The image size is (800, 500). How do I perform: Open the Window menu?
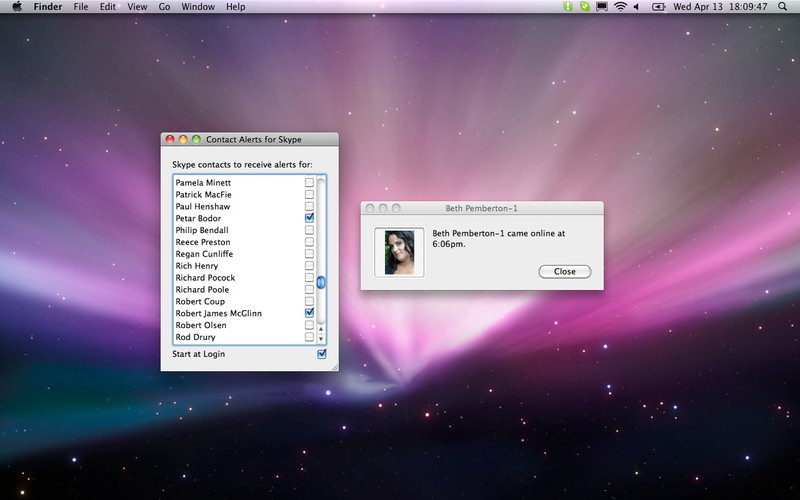click(198, 7)
